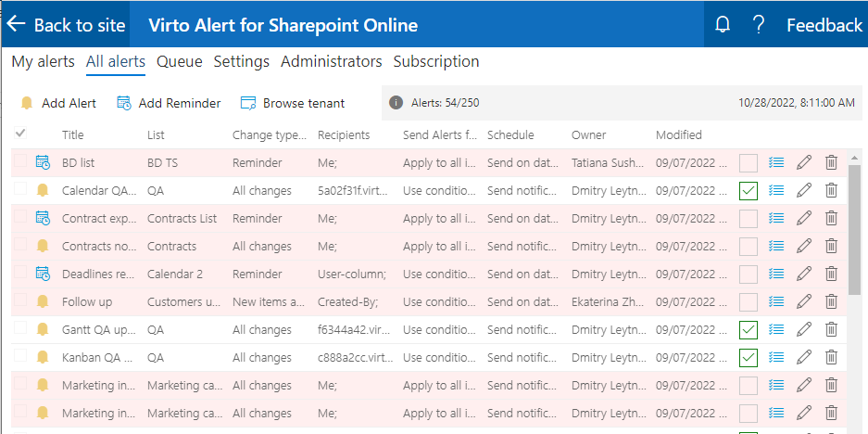Go to the Settings tab
868x434 pixels.
242,61
